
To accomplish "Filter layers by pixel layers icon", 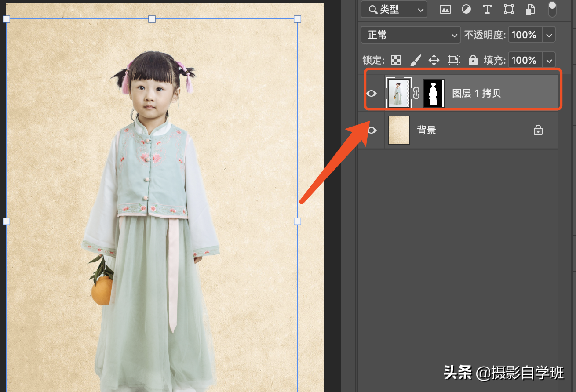I will [445, 9].
